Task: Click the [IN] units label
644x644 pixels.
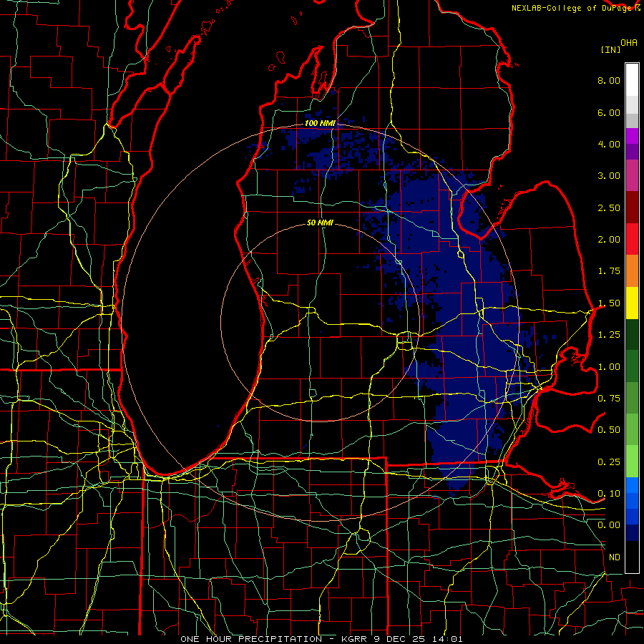Action: (610, 49)
